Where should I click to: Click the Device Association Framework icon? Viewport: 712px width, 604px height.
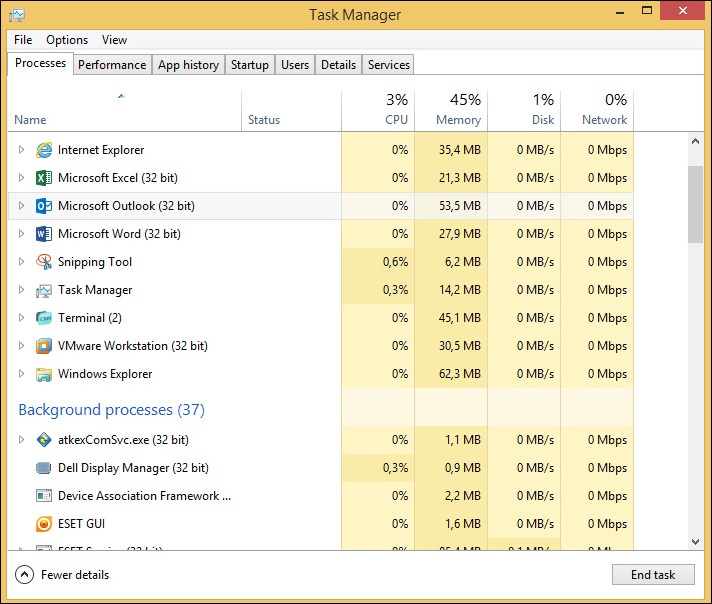44,496
